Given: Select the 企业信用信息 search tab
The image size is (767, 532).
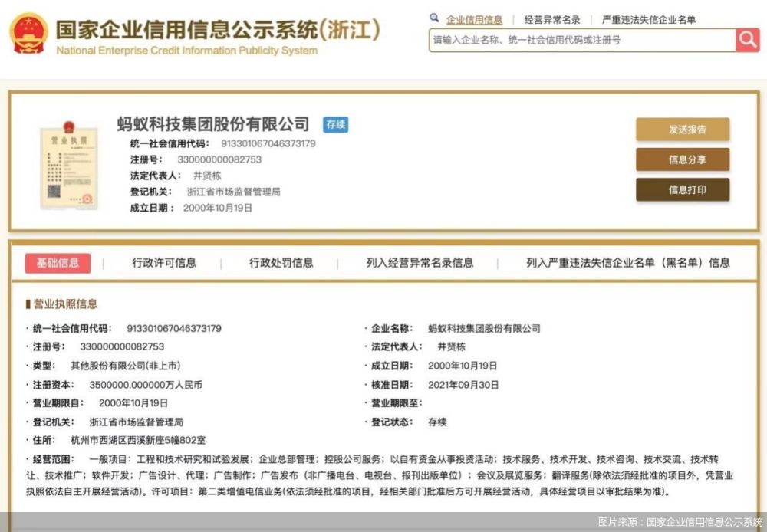Looking at the screenshot, I should [x=474, y=20].
